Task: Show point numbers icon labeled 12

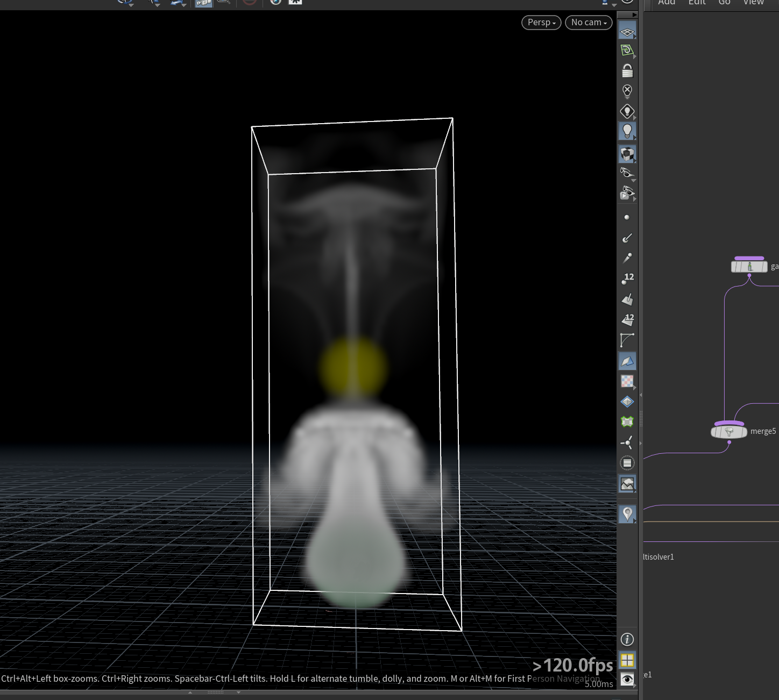Action: 627,278
